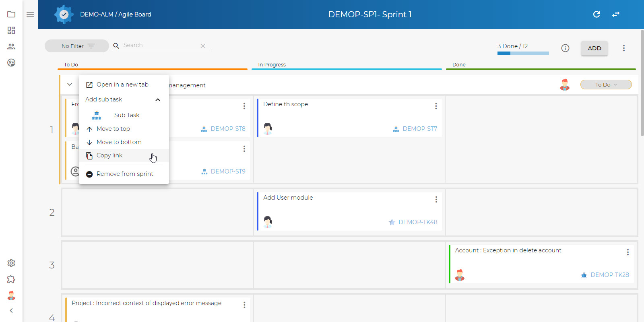Open the sprint info icon

tap(565, 48)
